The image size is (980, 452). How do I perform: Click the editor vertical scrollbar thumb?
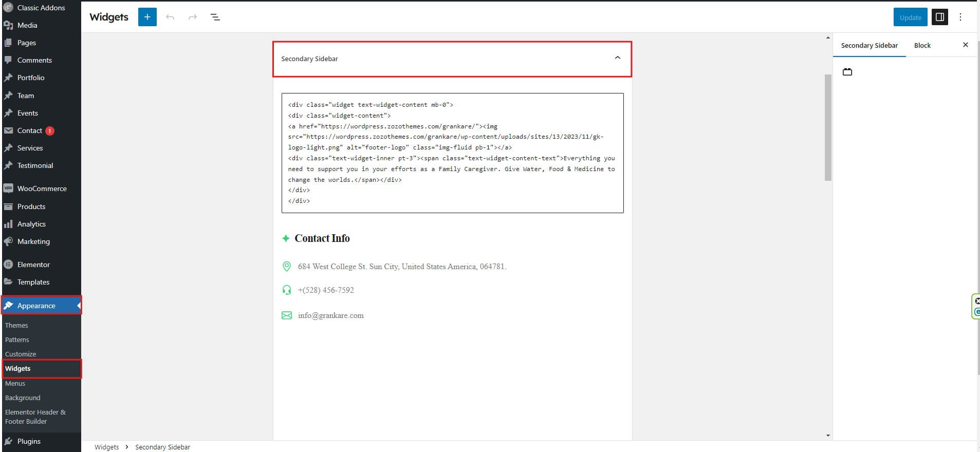pyautogui.click(x=827, y=127)
